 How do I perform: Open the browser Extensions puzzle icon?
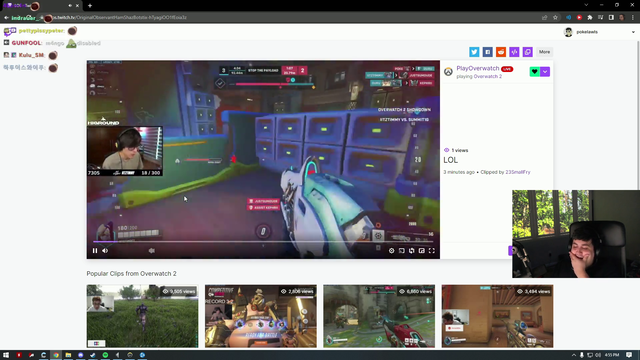click(590, 18)
